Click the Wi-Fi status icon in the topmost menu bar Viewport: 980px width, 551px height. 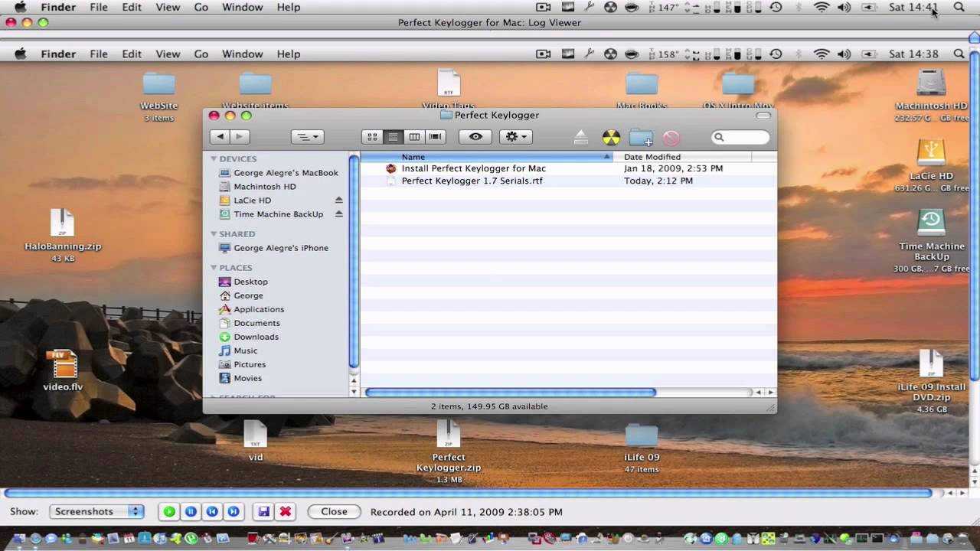coord(822,8)
